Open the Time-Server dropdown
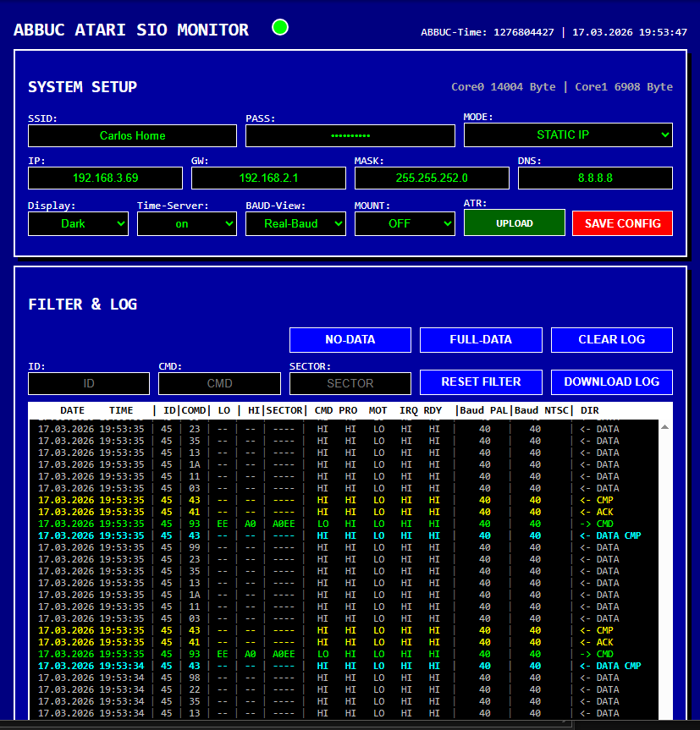The width and height of the screenshot is (700, 730). (x=186, y=222)
